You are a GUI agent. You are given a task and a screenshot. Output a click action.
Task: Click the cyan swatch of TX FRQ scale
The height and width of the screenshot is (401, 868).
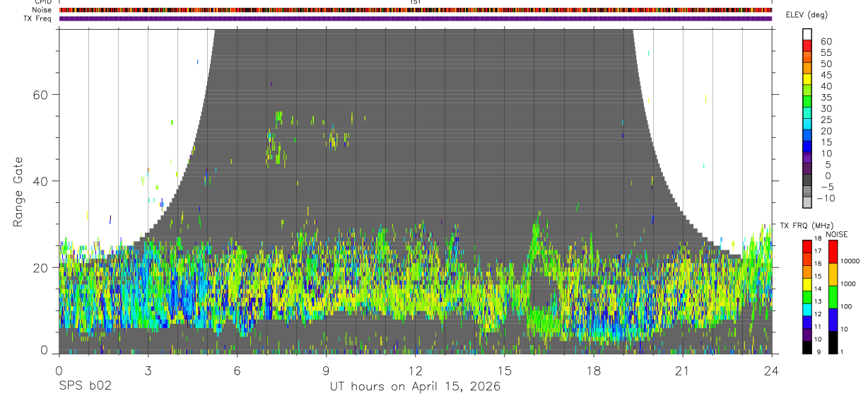[807, 310]
